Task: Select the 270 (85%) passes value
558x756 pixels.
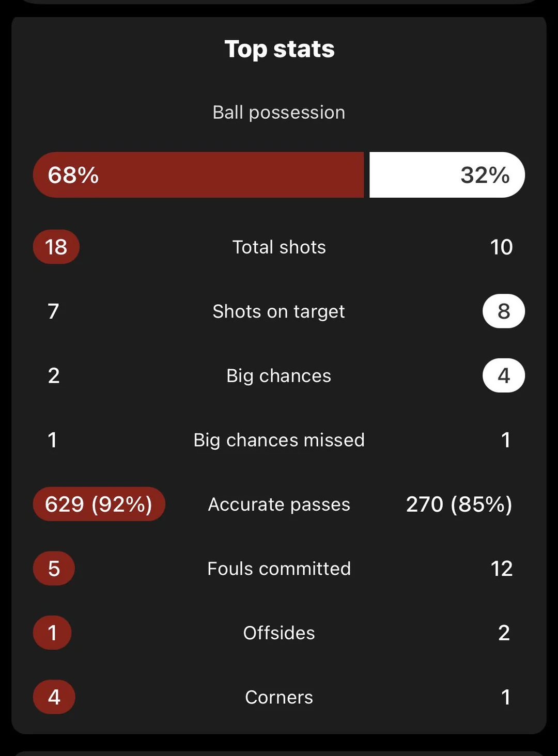Action: pyautogui.click(x=459, y=505)
